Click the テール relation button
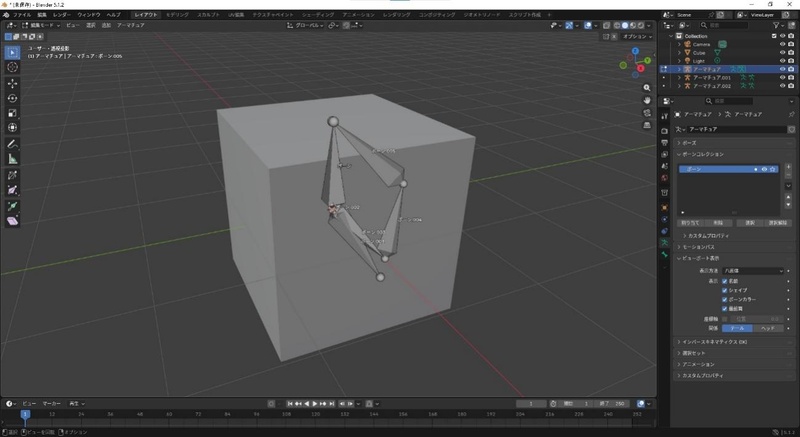 coord(737,328)
